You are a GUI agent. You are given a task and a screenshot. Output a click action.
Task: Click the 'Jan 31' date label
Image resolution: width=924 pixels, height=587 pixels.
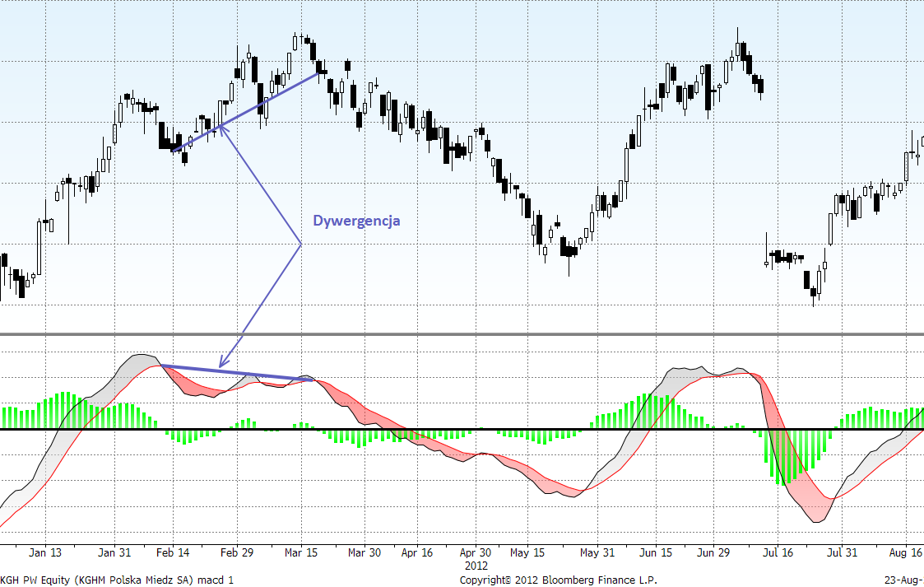coord(114,552)
